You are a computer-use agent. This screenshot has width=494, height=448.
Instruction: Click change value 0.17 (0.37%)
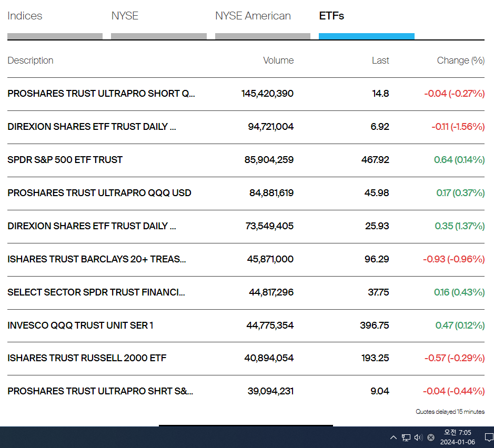[x=461, y=192]
